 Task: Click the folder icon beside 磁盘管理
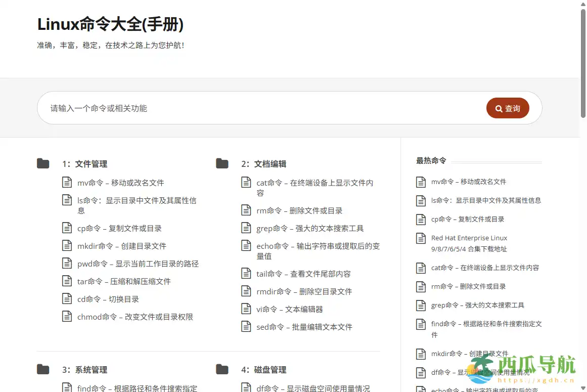click(x=222, y=369)
